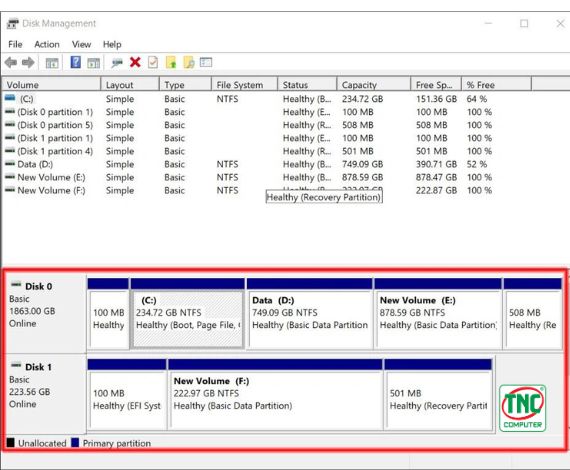Select the Data (D:) 749.09 GB partition block

(310, 313)
